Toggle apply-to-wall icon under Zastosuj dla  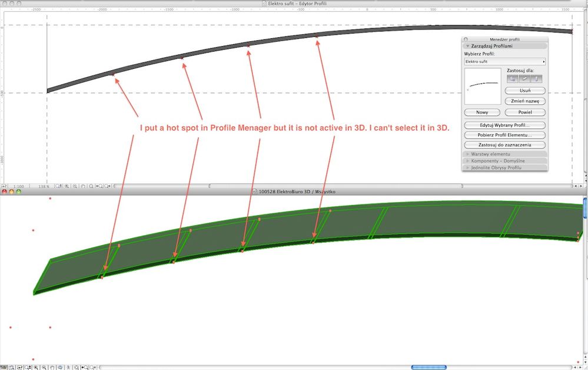click(x=512, y=79)
